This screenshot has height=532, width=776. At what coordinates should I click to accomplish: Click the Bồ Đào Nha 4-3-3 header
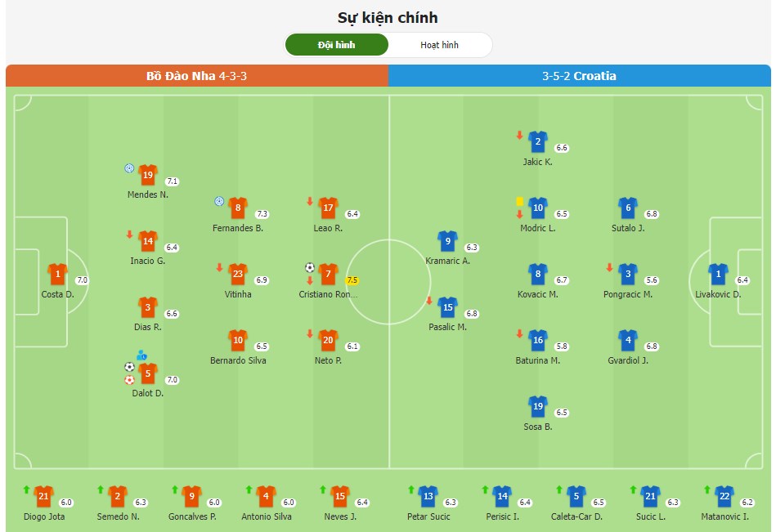point(194,76)
